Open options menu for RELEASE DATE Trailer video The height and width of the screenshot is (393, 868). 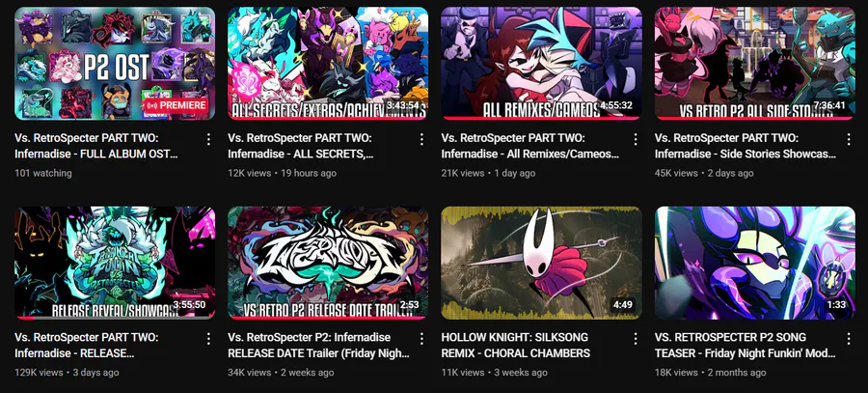[421, 339]
